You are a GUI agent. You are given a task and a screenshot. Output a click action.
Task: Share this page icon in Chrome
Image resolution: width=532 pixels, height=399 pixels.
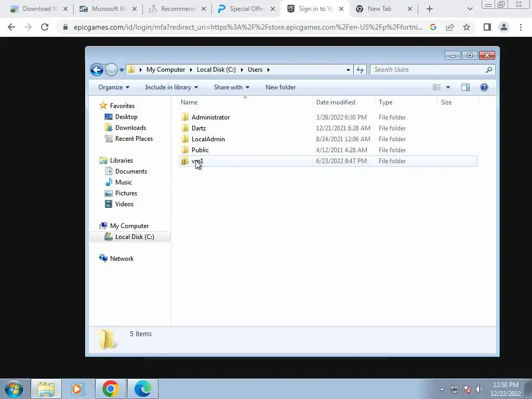pos(450,27)
